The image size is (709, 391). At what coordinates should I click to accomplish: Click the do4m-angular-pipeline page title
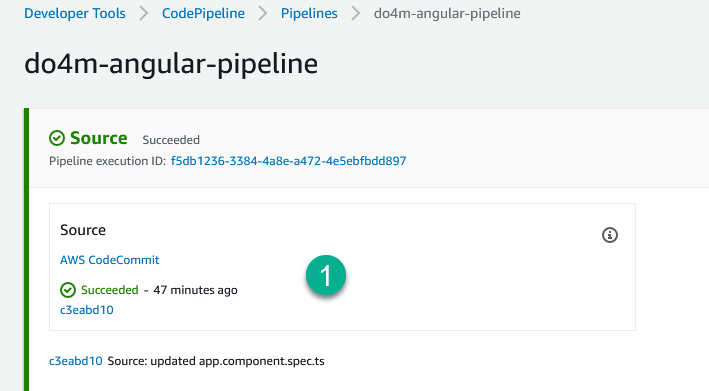(x=171, y=64)
